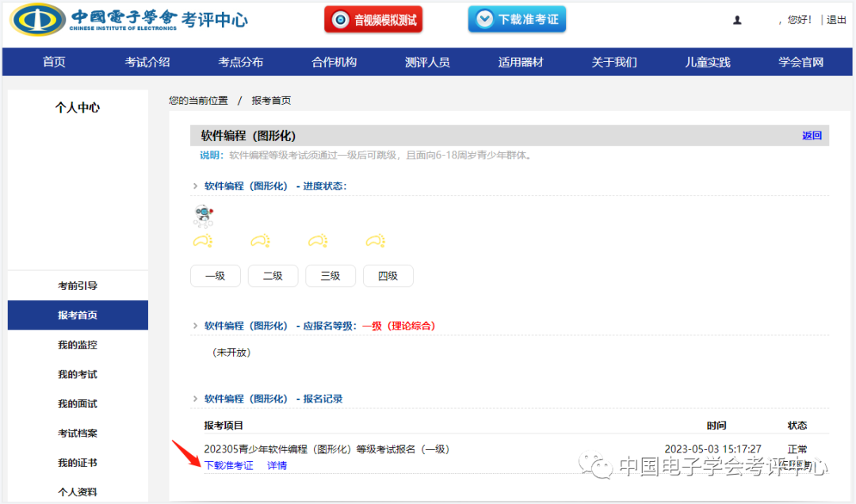Click the red 一级（理论综合）level text
The width and height of the screenshot is (856, 504).
[x=399, y=326]
